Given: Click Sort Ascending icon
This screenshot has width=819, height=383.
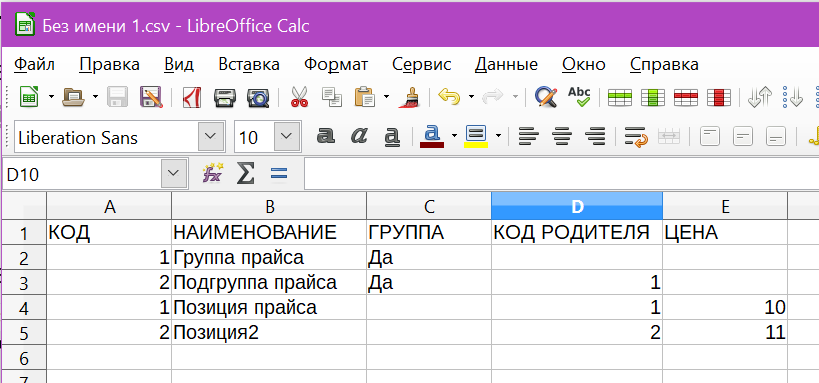Looking at the screenshot, I should [793, 98].
